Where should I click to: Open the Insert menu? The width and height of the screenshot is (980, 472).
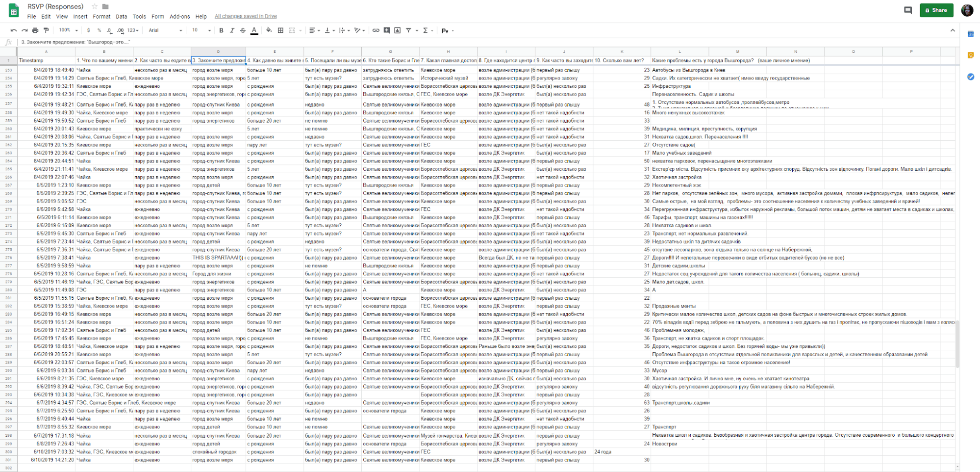[80, 17]
